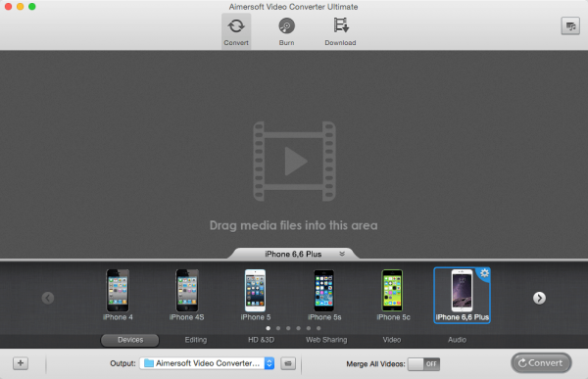
Task: Start conversion with the Convert button
Action: [541, 363]
